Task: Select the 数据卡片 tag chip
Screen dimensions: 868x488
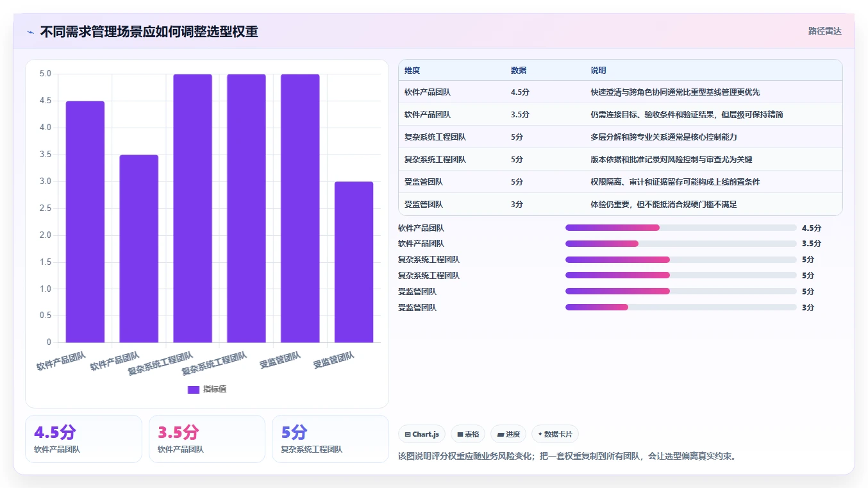Action: 555,434
